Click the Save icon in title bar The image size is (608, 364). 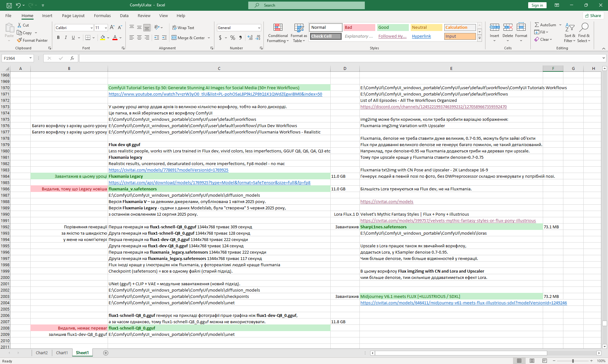pos(9,5)
